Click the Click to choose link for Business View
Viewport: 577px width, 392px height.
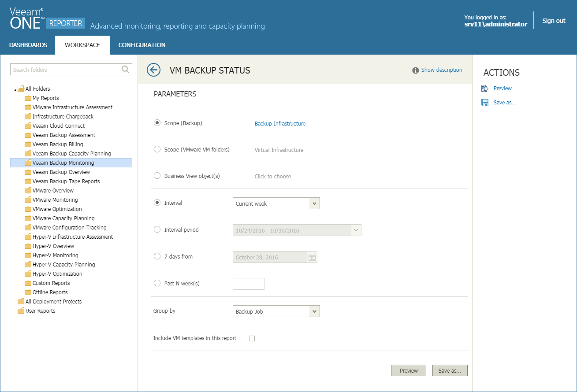(273, 177)
